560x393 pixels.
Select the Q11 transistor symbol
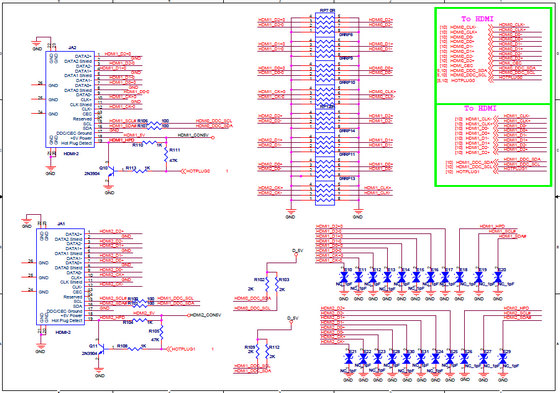click(x=101, y=349)
